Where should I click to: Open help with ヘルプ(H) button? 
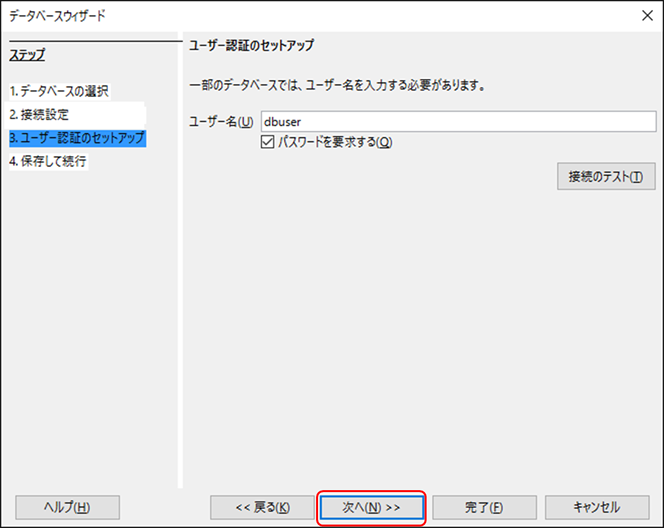[68, 507]
